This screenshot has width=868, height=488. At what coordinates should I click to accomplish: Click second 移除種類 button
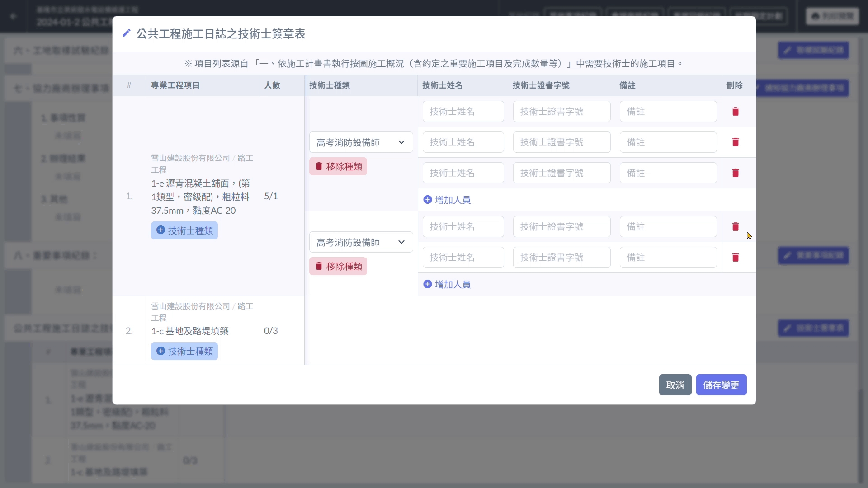[338, 266]
